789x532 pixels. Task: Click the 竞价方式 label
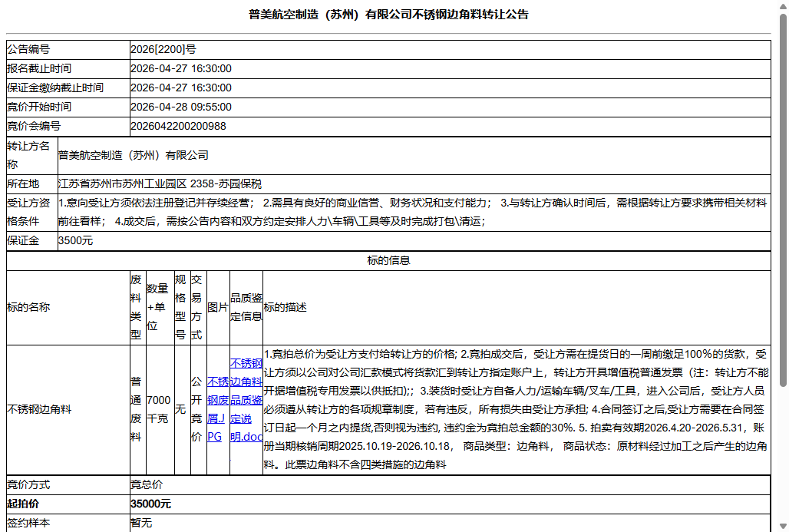coord(28,484)
